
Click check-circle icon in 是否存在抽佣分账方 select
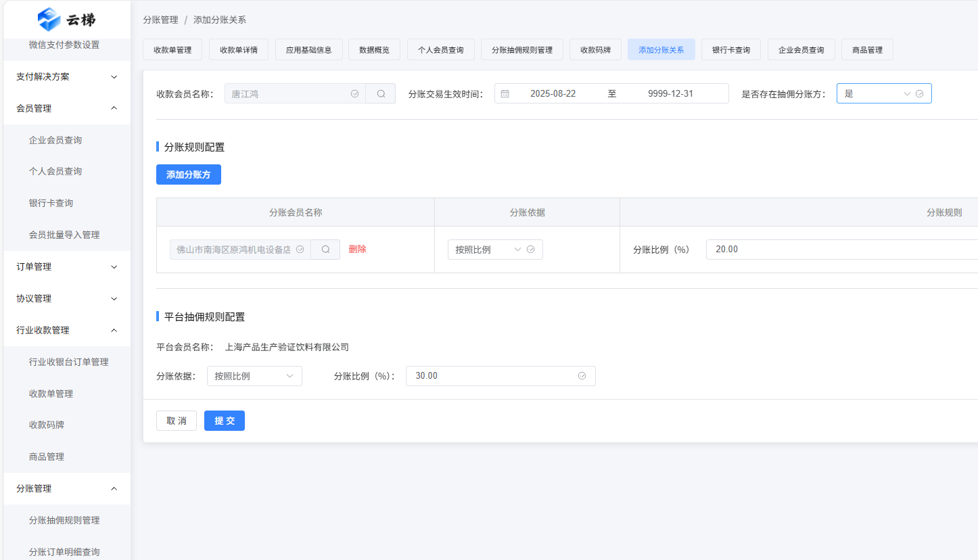[919, 94]
